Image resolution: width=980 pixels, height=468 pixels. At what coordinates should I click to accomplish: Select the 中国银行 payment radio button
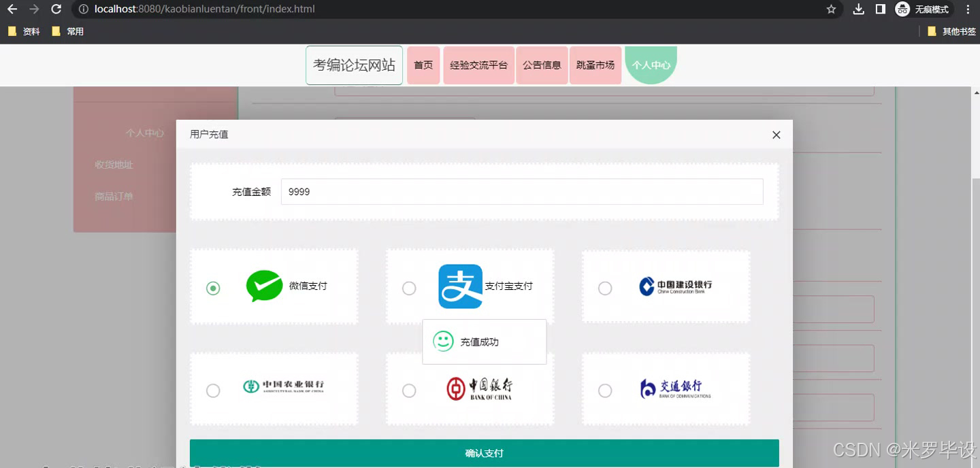pyautogui.click(x=409, y=390)
